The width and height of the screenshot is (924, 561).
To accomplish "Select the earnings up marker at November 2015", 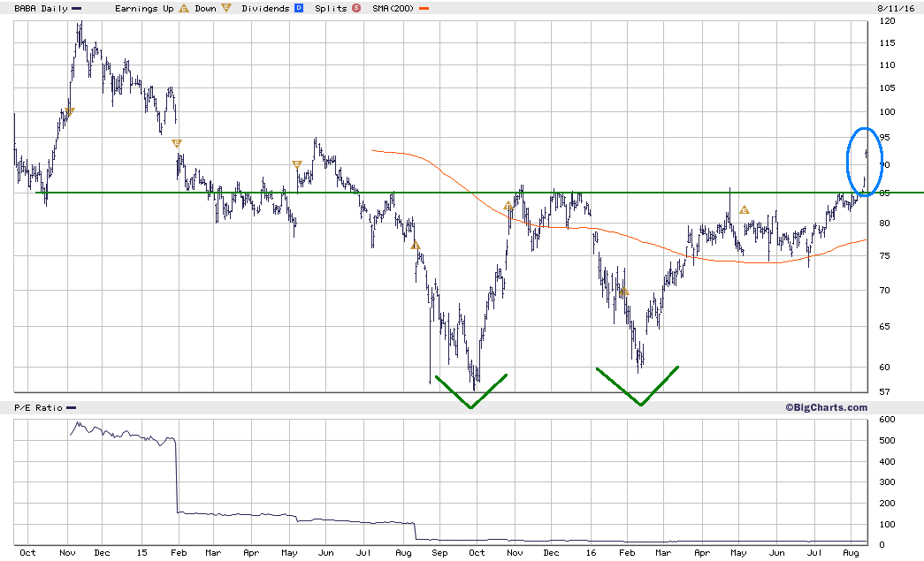I will tap(508, 206).
